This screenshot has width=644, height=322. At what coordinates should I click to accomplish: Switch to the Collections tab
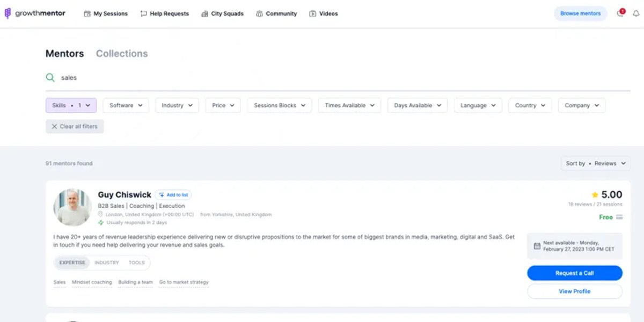click(x=122, y=54)
